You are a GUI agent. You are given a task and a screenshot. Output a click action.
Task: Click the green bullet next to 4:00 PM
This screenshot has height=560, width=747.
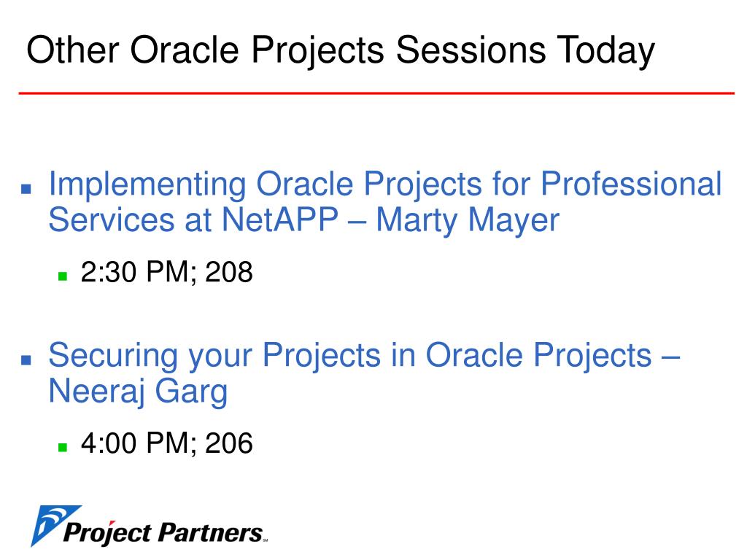[x=63, y=447]
